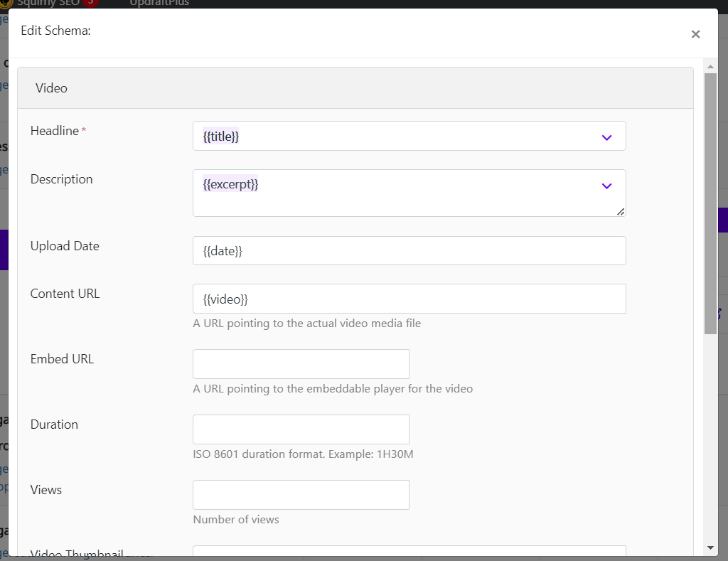The height and width of the screenshot is (561, 728).
Task: Click the Description textarea resize handle
Action: coord(620,212)
